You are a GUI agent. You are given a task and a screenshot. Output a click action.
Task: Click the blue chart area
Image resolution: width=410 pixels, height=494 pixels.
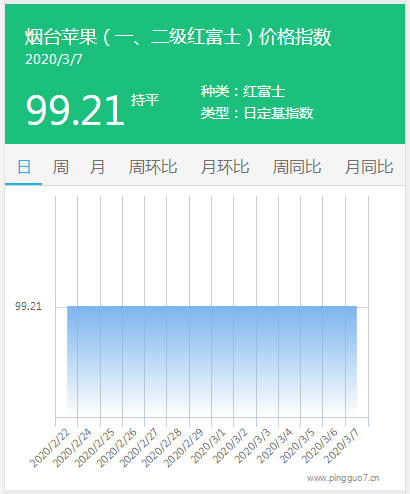(x=212, y=361)
